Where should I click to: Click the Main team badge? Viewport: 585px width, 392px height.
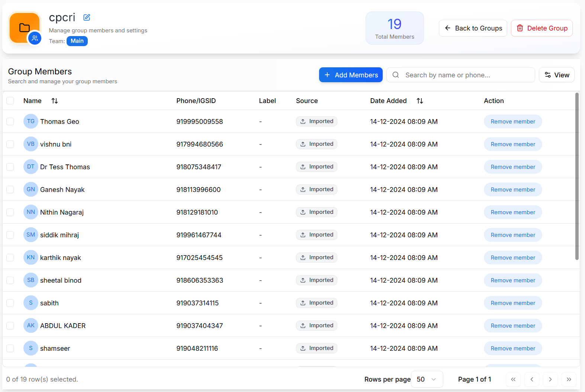click(77, 41)
